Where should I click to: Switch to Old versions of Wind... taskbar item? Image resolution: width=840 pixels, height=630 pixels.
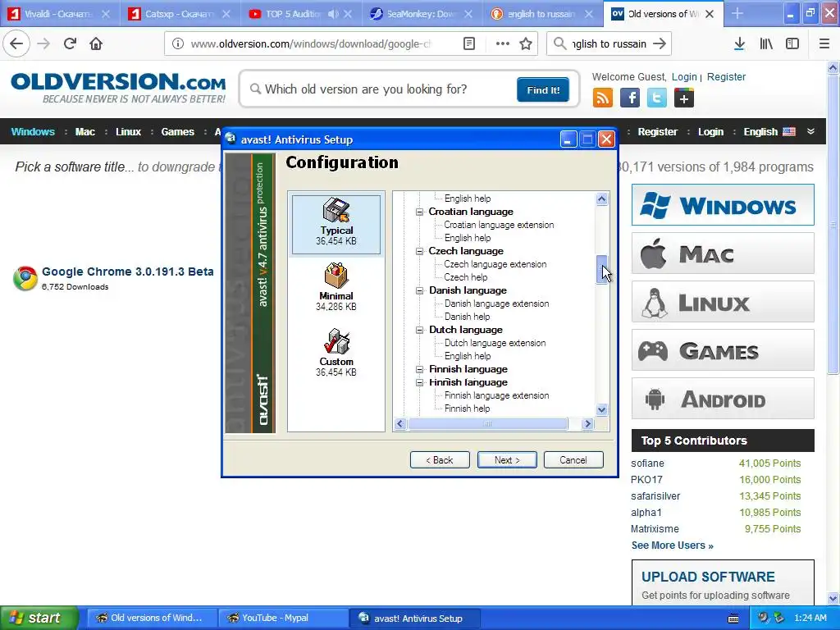point(152,619)
